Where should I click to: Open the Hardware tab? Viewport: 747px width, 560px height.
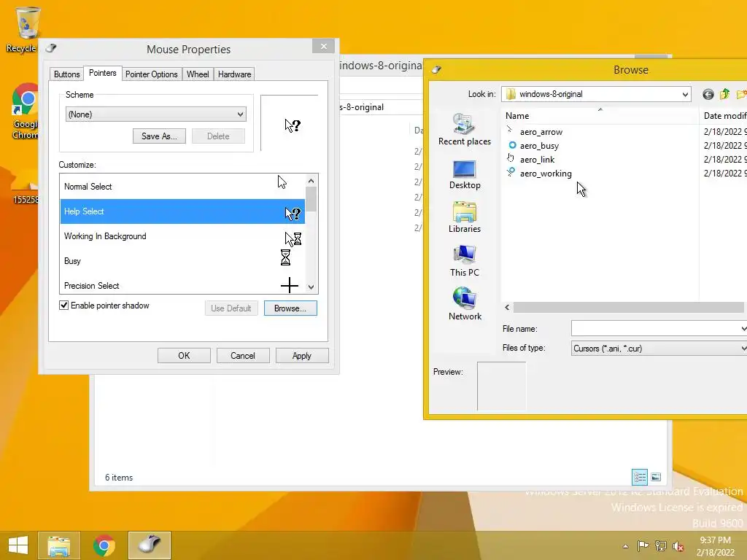(234, 74)
